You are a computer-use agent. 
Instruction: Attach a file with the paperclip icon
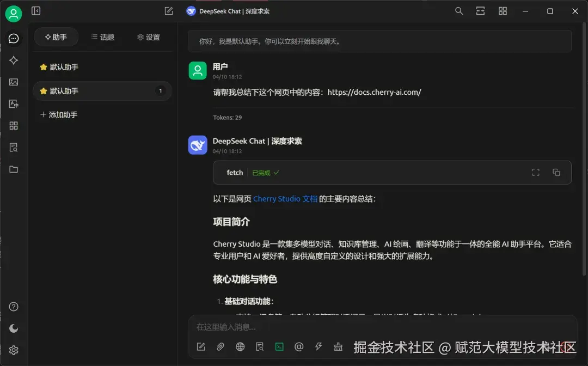[x=220, y=346]
